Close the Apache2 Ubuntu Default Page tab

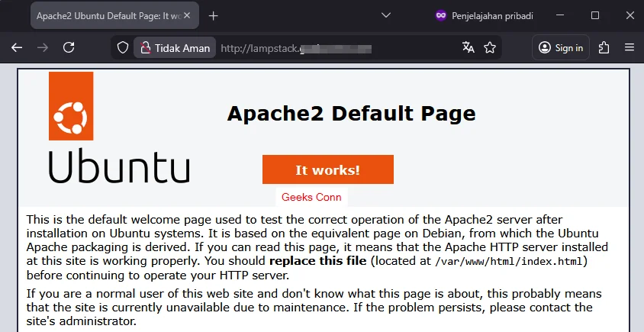click(187, 15)
